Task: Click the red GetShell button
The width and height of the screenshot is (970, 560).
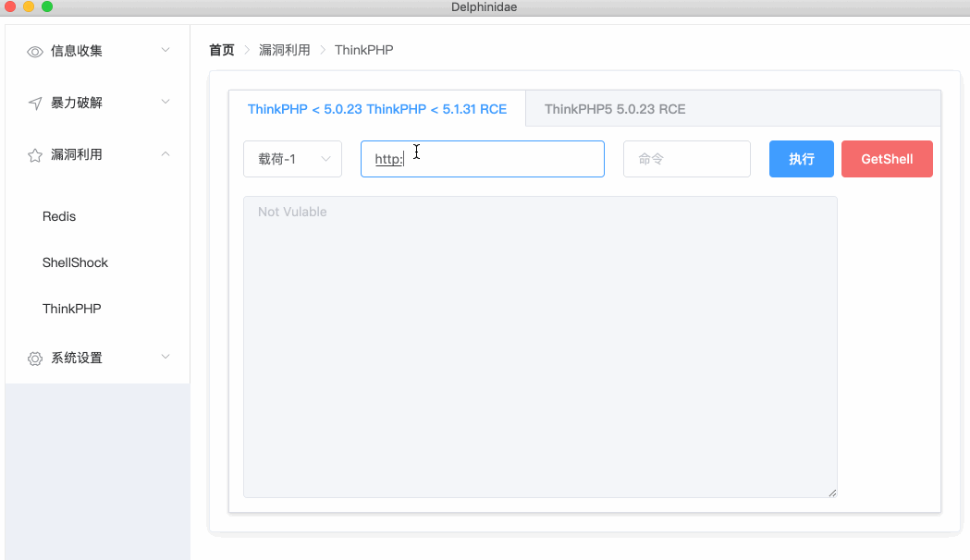Action: tap(887, 159)
